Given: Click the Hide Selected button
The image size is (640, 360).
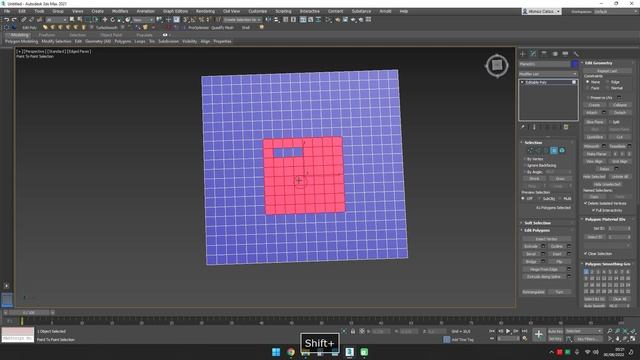Looking at the screenshot, I should tap(594, 177).
